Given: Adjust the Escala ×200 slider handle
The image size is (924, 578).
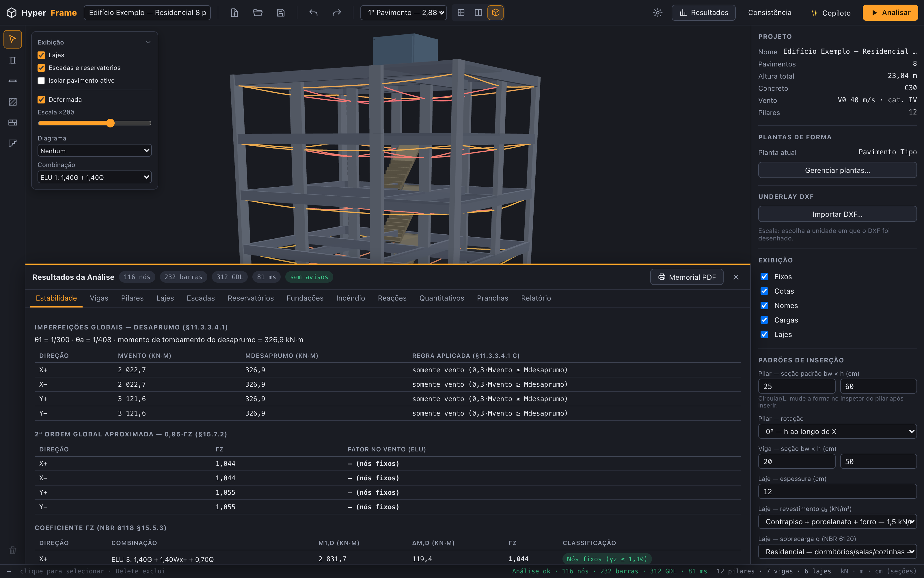Looking at the screenshot, I should [110, 123].
